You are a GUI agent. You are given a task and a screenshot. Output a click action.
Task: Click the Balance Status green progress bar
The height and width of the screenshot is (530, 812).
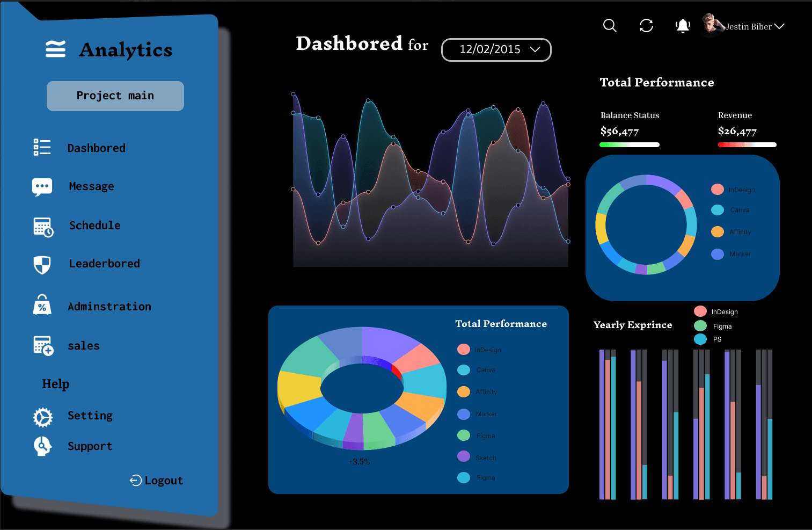coord(630,144)
